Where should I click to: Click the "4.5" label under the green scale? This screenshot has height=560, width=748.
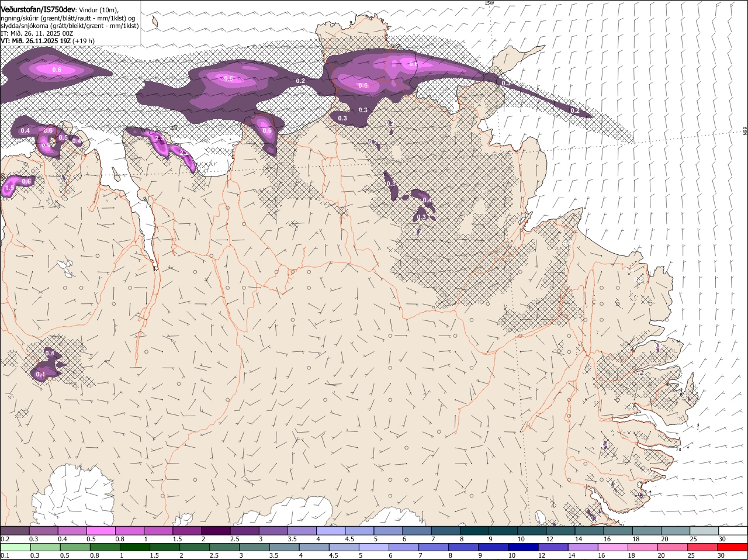(334, 555)
